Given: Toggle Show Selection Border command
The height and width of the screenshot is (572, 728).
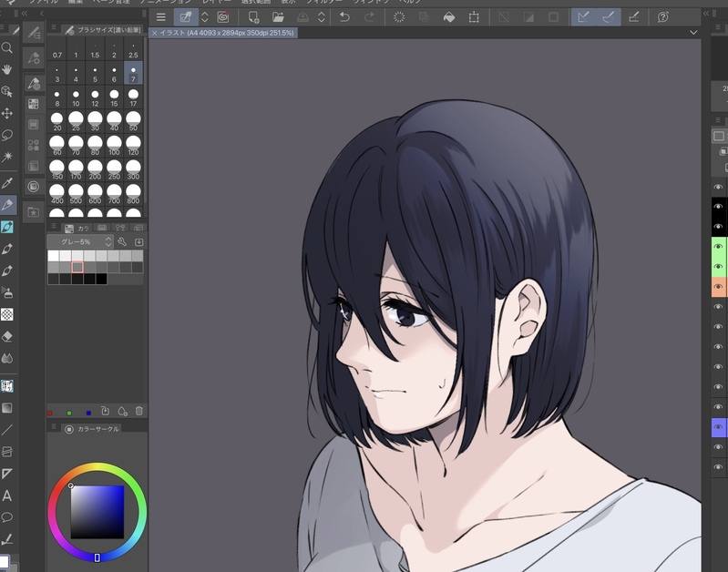Looking at the screenshot, I should 553,17.
